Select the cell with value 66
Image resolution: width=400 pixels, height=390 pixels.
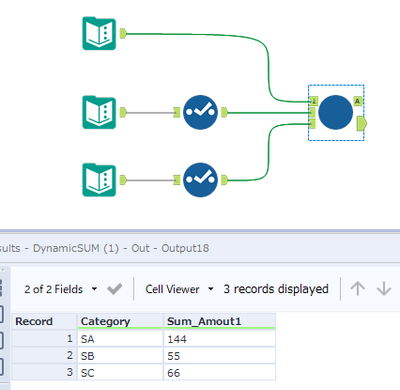(x=220, y=372)
